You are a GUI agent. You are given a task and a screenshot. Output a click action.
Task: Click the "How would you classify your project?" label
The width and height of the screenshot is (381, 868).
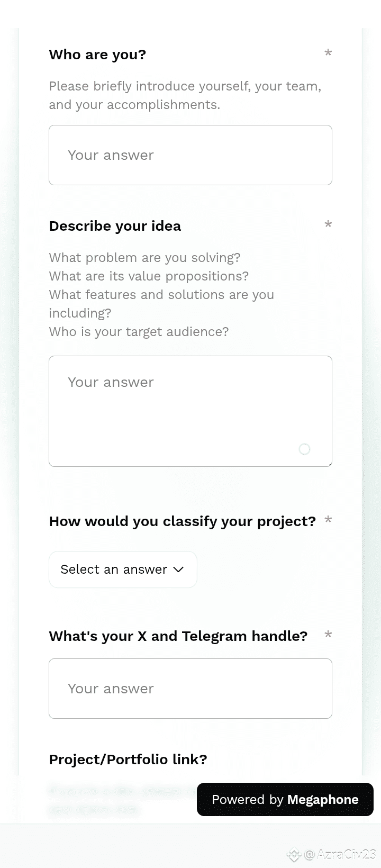click(182, 521)
